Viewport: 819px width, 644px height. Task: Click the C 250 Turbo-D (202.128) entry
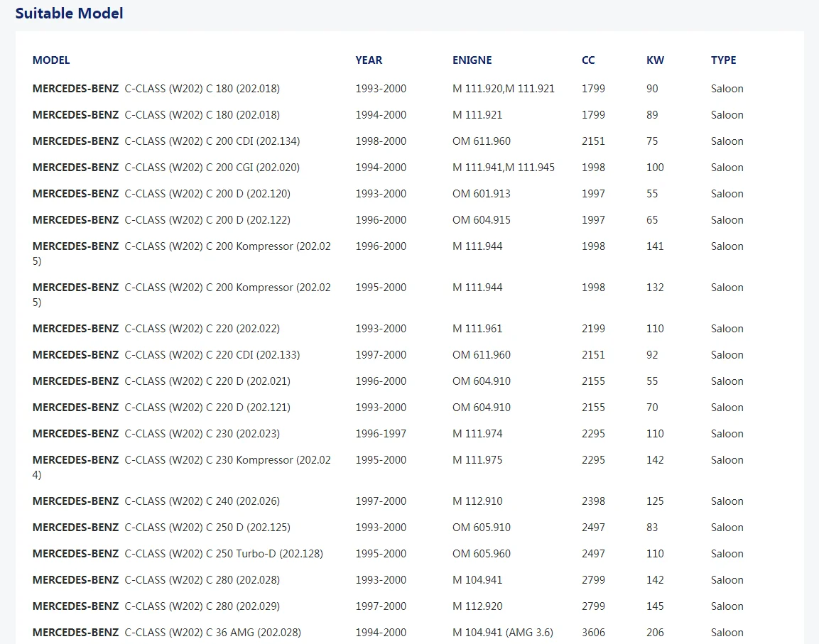pyautogui.click(x=178, y=554)
